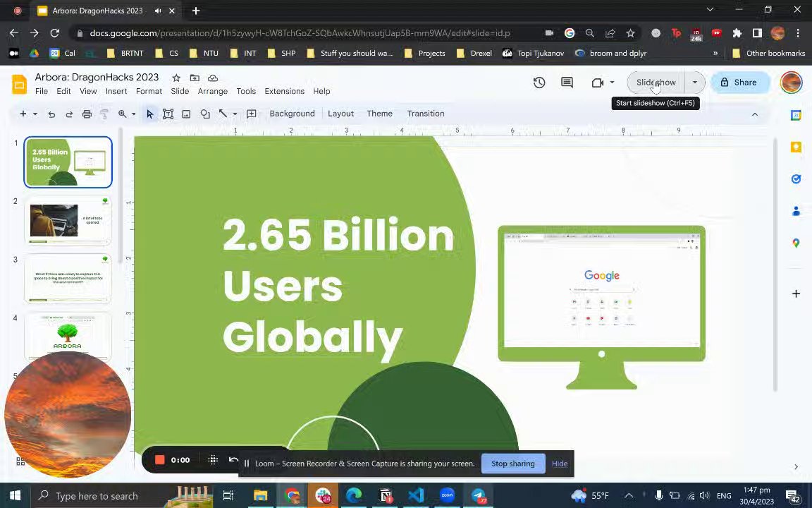The height and width of the screenshot is (508, 812).
Task: Open Zoom from taskbar
Action: pyautogui.click(x=447, y=496)
